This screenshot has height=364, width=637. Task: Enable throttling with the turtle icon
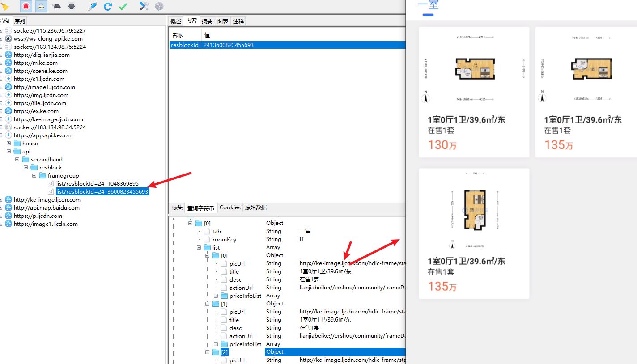tap(57, 6)
